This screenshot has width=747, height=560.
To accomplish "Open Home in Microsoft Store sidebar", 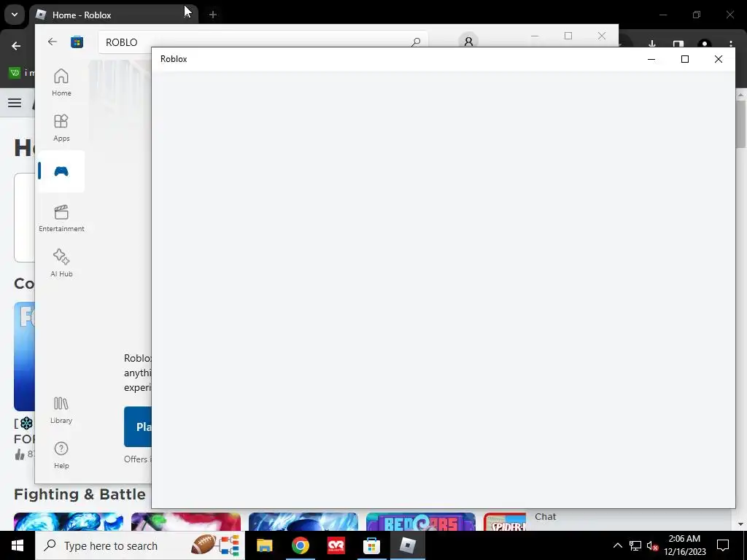I will (x=61, y=82).
